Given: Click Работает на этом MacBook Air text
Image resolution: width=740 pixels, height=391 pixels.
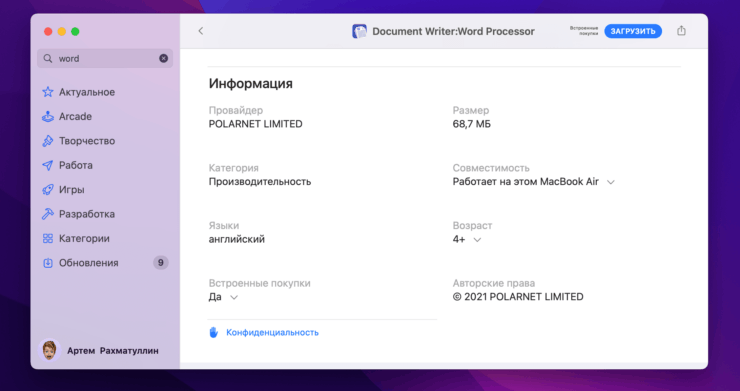Looking at the screenshot, I should pos(525,182).
